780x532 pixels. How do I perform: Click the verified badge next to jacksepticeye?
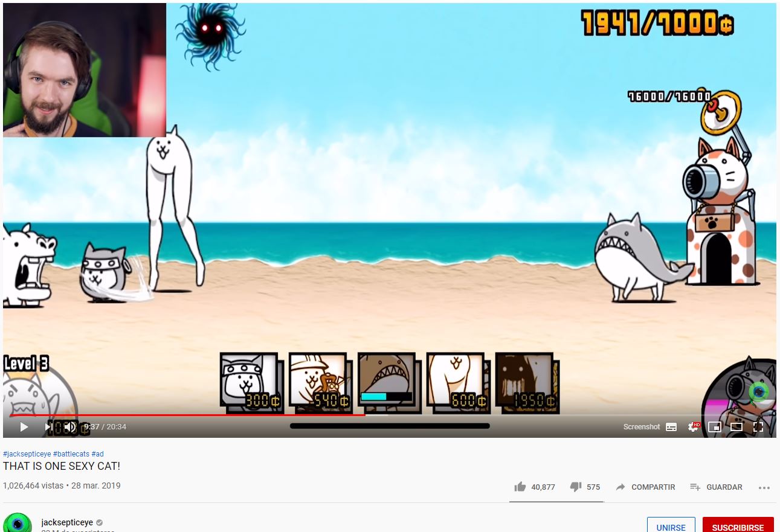tap(100, 522)
